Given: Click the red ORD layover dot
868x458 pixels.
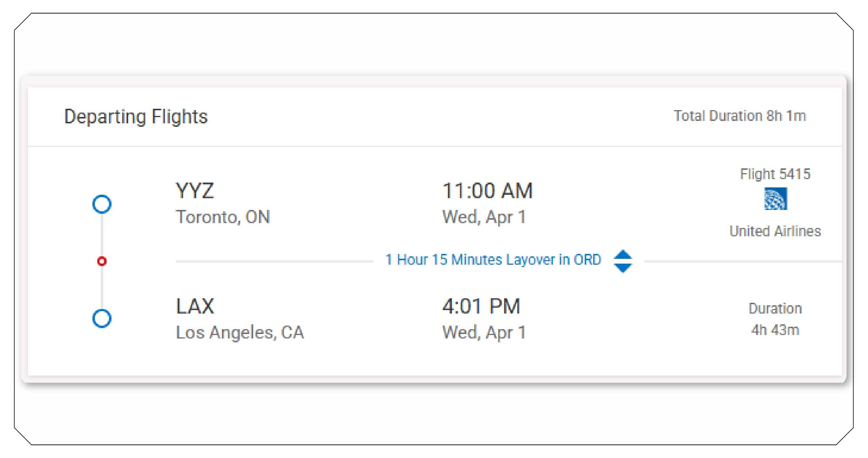Looking at the screenshot, I should (102, 261).
